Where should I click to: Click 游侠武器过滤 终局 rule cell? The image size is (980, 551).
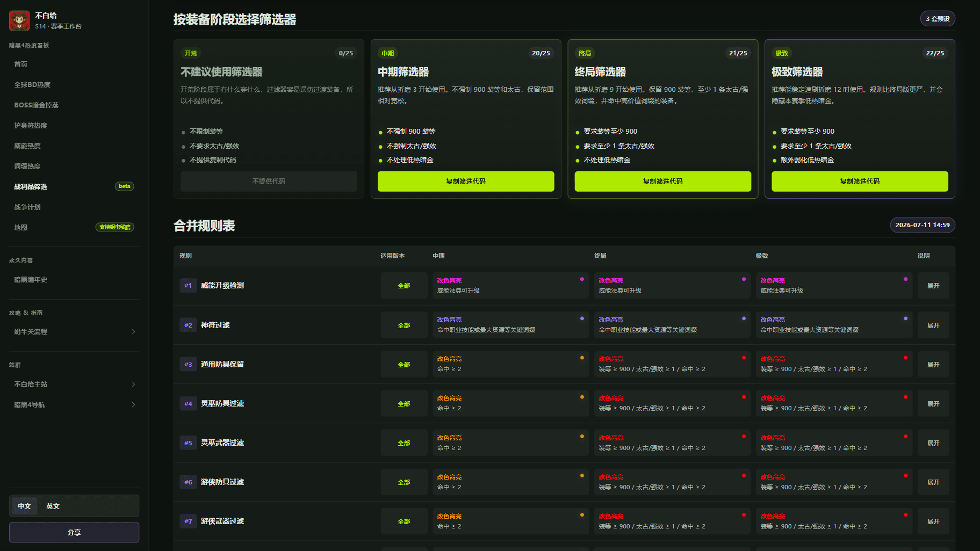click(x=672, y=521)
